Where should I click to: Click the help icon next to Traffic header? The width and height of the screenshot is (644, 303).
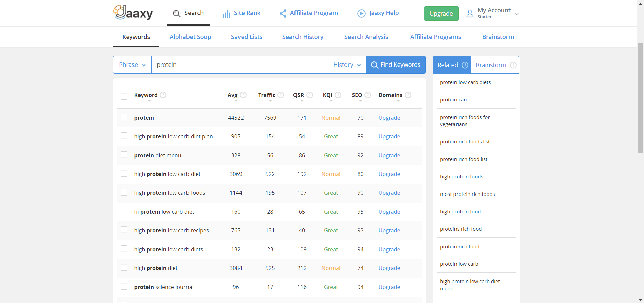click(x=281, y=95)
